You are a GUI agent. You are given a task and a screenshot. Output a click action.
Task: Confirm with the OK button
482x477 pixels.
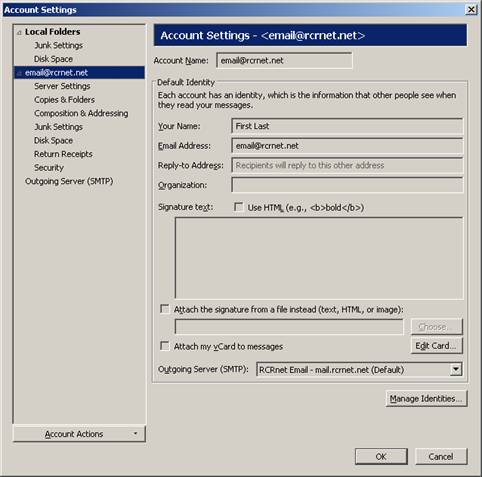coord(381,456)
